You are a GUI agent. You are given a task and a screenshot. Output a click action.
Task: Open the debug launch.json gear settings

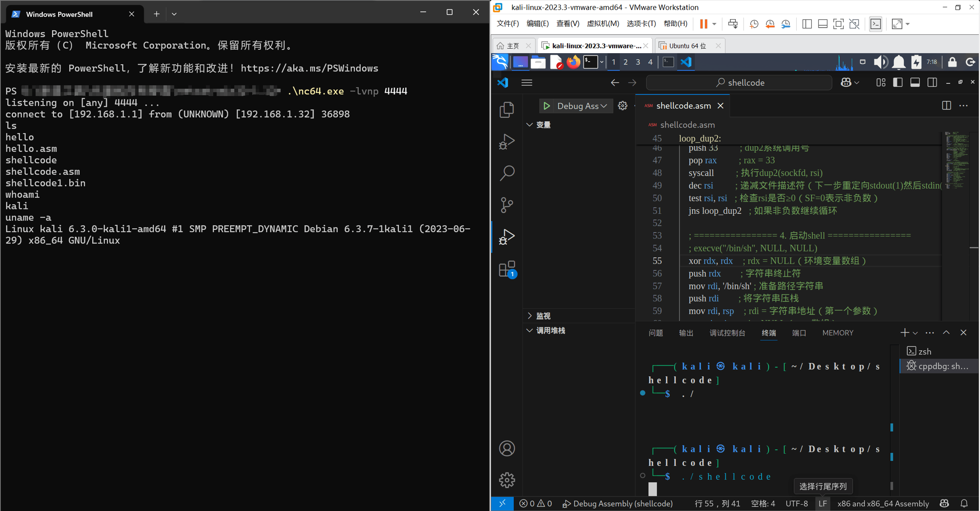pos(622,106)
